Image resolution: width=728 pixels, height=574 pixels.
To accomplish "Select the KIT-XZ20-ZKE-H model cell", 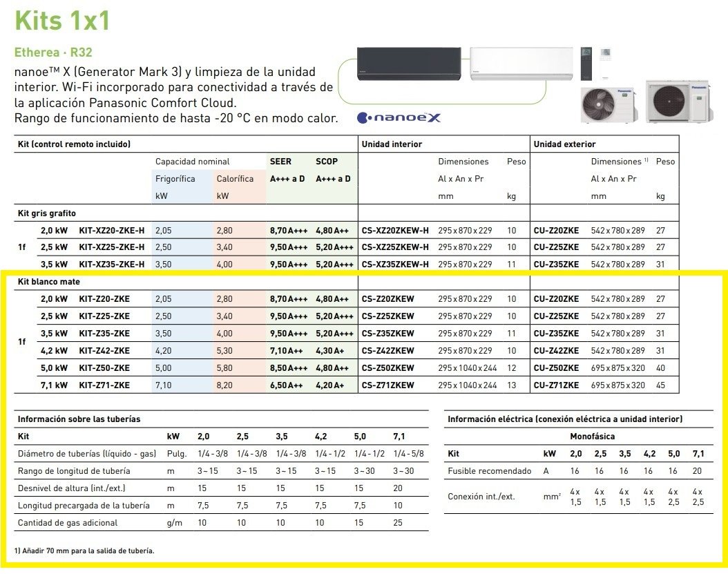I will click(112, 230).
